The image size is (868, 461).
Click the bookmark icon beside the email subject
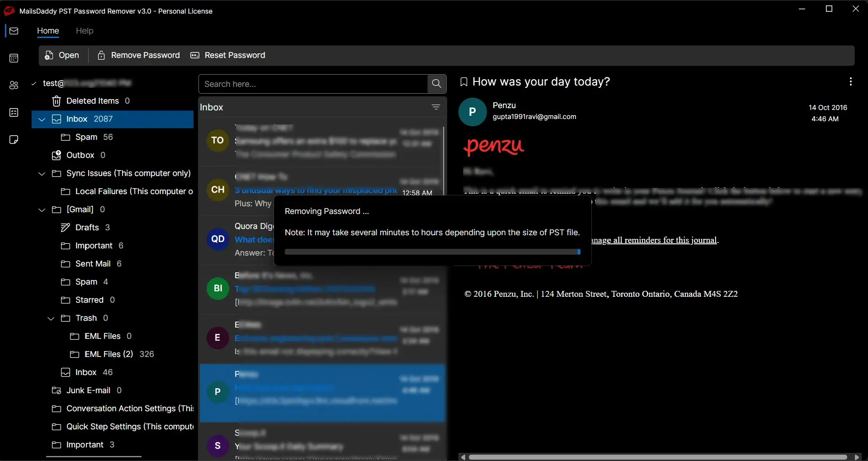coord(463,82)
